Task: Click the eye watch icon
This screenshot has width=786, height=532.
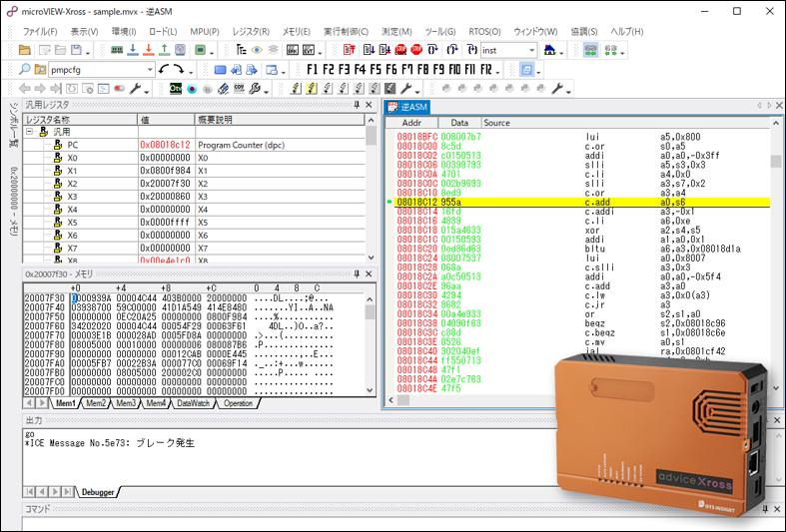Action: point(257,50)
